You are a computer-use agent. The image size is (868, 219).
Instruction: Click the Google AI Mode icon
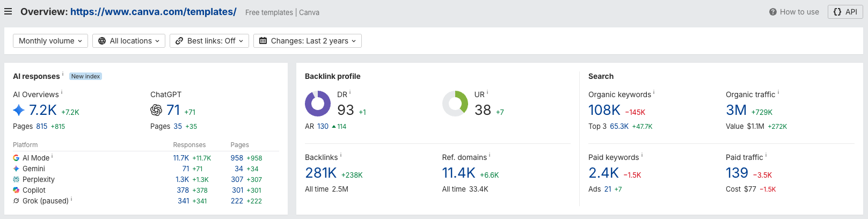click(x=16, y=158)
